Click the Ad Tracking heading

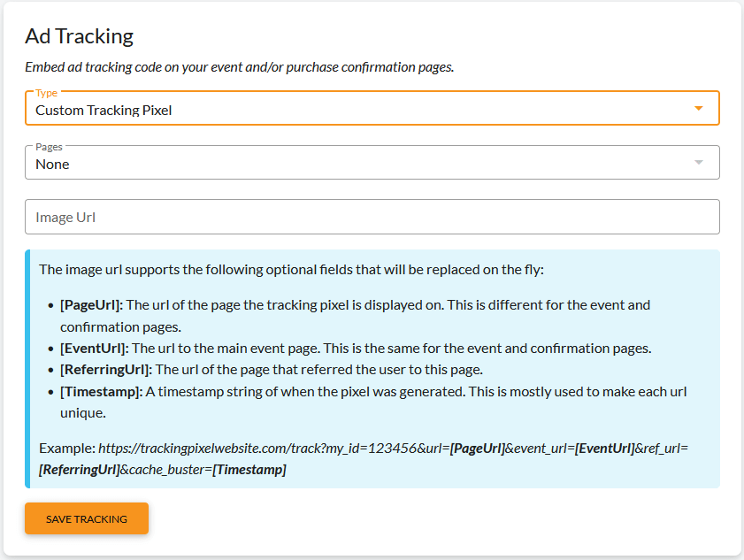[80, 36]
